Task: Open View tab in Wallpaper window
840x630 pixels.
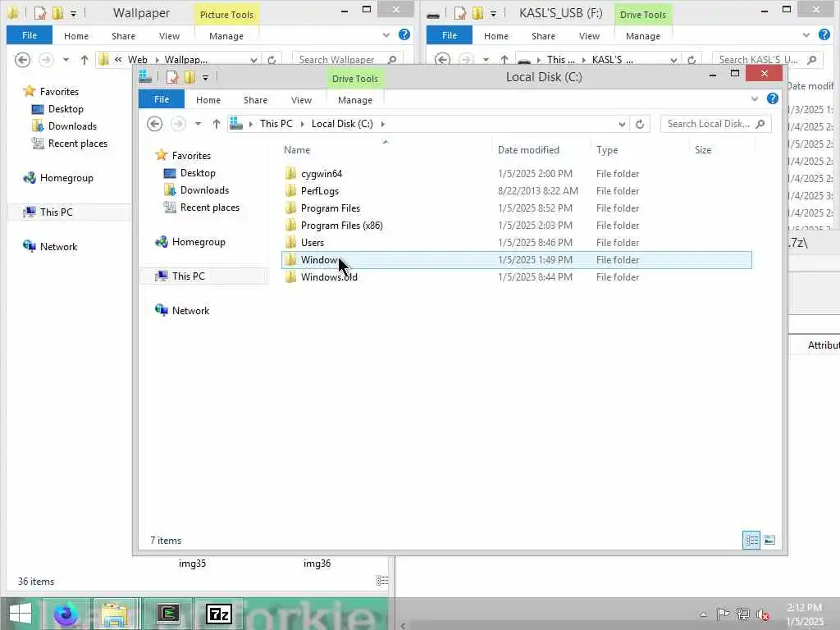Action: (x=169, y=36)
